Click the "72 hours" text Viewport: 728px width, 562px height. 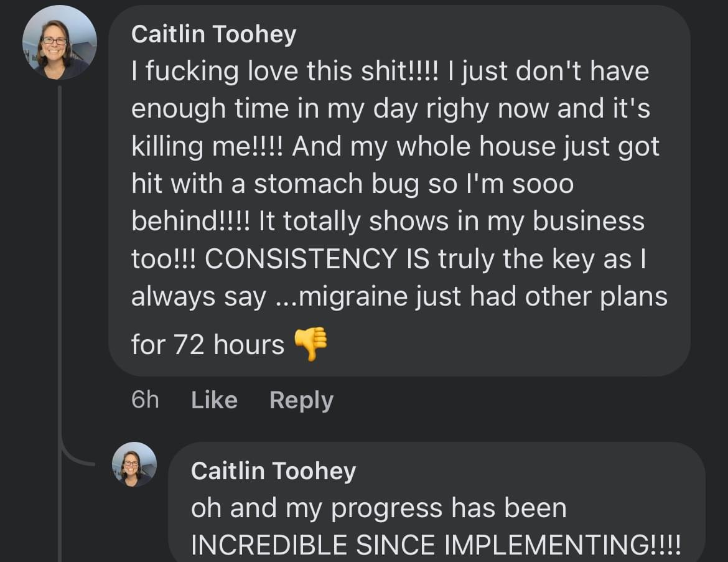(x=228, y=345)
